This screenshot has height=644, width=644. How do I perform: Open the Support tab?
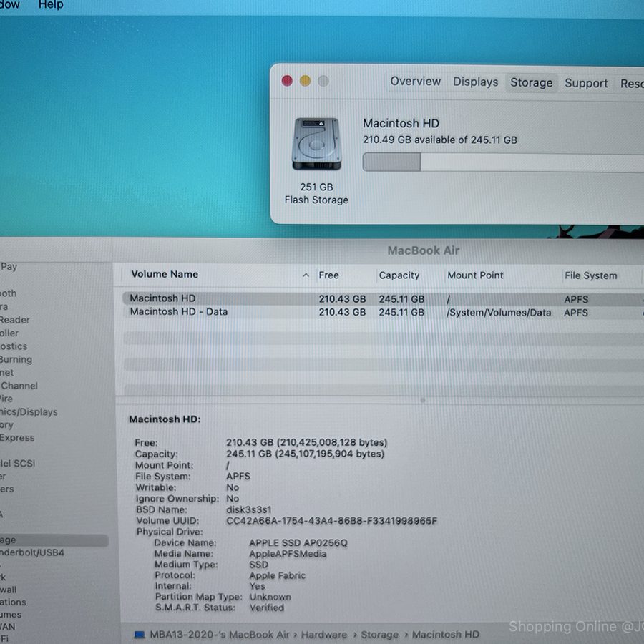[x=586, y=84]
